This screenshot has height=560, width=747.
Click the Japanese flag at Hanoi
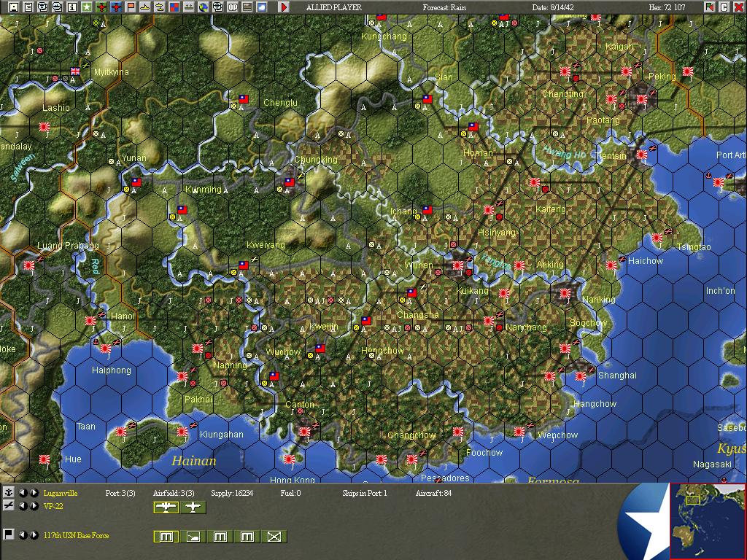coord(90,321)
